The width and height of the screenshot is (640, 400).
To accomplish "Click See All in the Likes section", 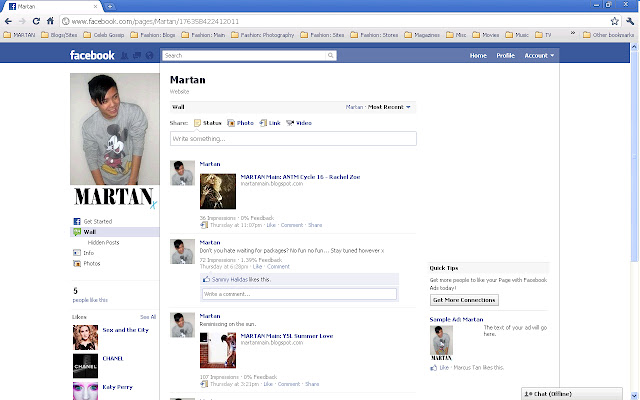I will coord(148,317).
